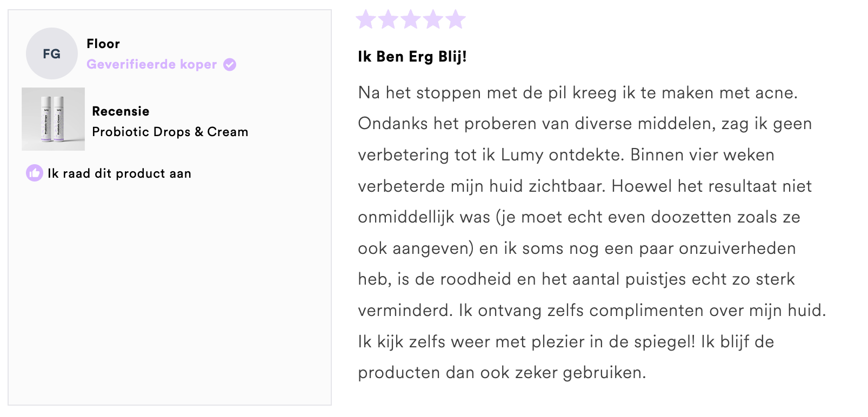This screenshot has height=417, width=868.
Task: Click the Geverifieerde koper label
Action: 151,65
